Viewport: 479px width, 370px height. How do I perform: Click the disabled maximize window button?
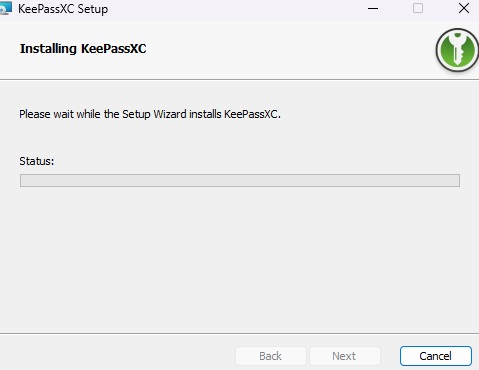pyautogui.click(x=418, y=8)
